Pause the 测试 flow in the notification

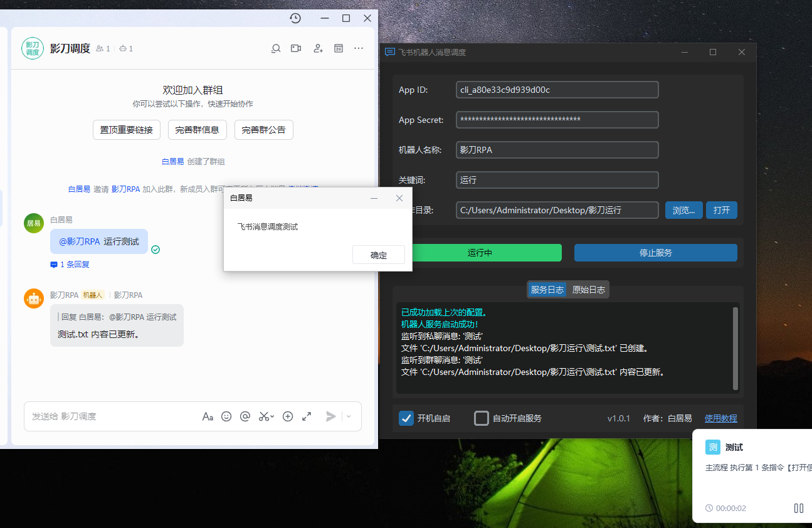[798, 508]
